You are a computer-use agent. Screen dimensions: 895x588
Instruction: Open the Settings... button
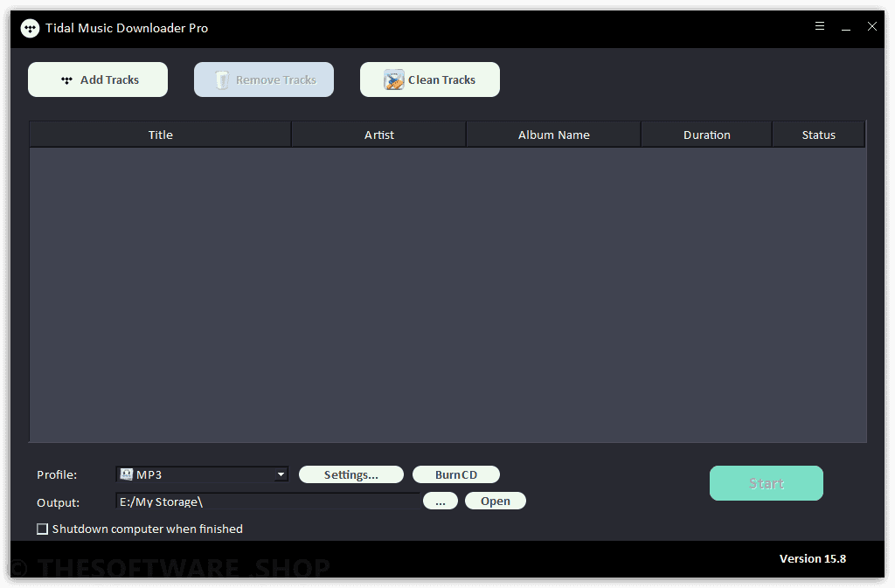point(351,474)
